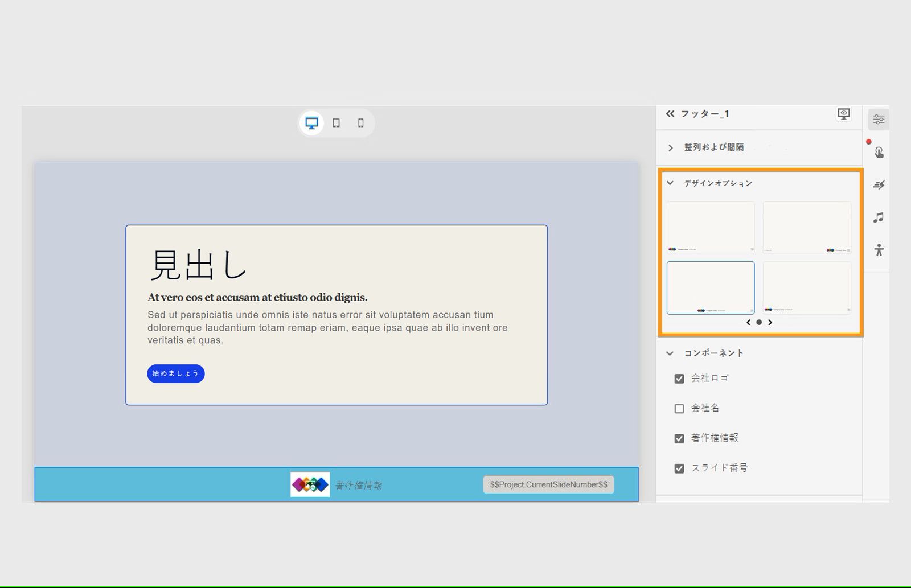Open the interactions tap-hand icon
The image size is (911, 588).
tap(879, 152)
